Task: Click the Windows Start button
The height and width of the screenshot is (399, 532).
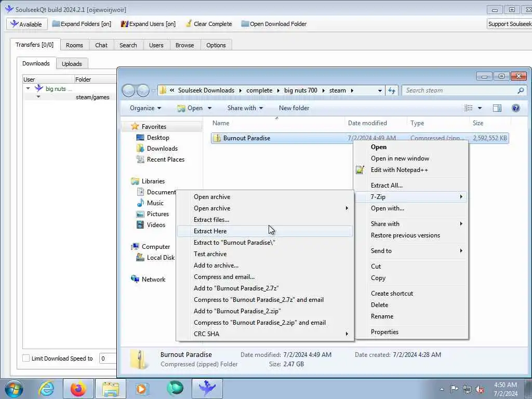Action: pyautogui.click(x=14, y=389)
